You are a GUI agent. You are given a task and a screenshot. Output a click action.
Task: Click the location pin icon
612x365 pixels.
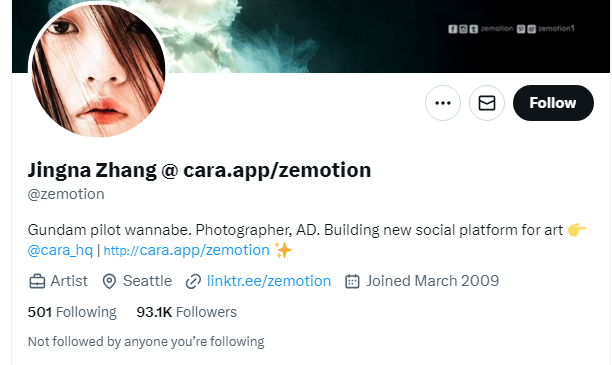(109, 281)
